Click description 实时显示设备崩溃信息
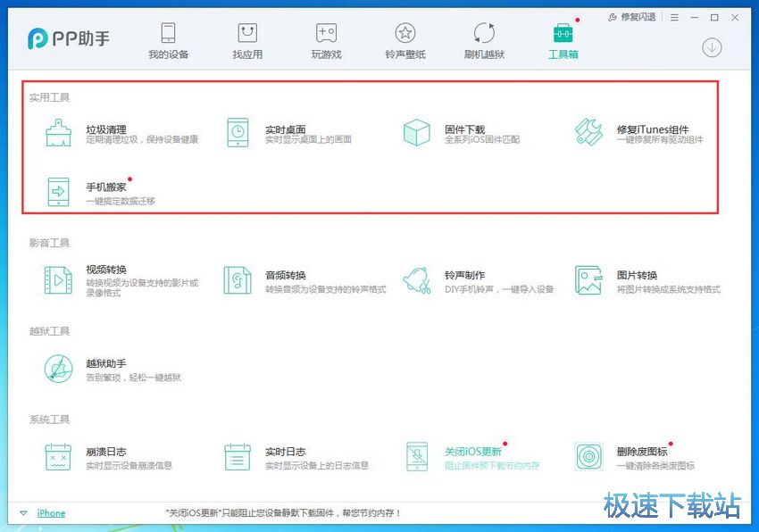Screen dimensions: 759x532 pos(129,466)
